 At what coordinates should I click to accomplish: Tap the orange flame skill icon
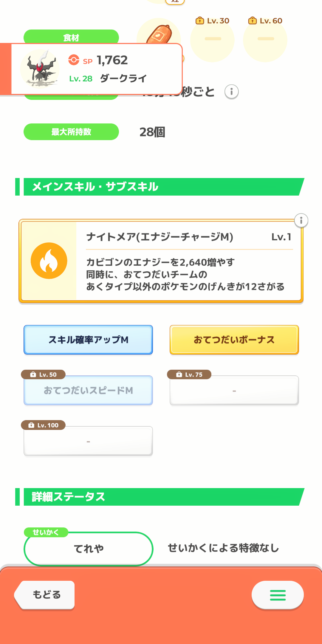point(49,261)
